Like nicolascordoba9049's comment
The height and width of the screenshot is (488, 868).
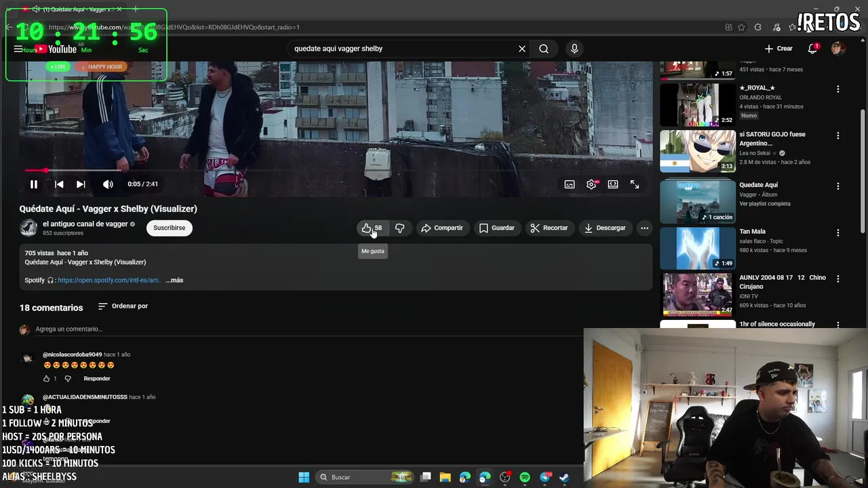click(x=46, y=379)
